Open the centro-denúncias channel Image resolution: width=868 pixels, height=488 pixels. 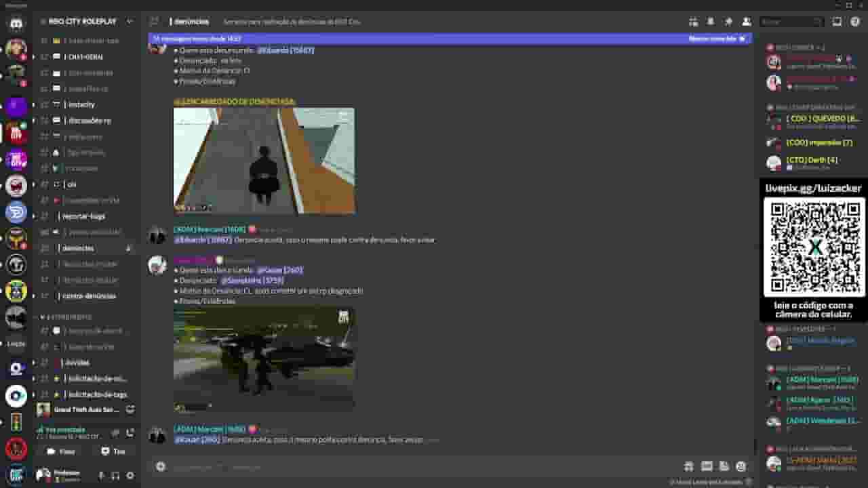[87, 296]
